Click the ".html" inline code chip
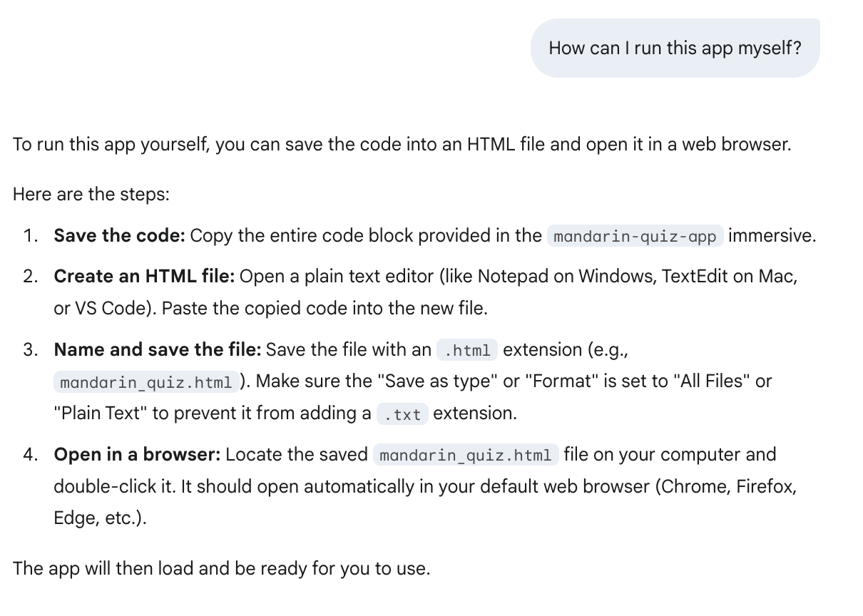Viewport: 863px width, 616px height. coord(467,350)
